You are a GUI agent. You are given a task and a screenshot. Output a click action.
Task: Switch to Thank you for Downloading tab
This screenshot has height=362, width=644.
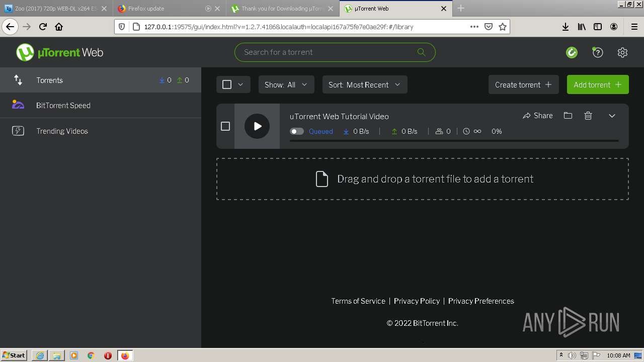(x=283, y=9)
